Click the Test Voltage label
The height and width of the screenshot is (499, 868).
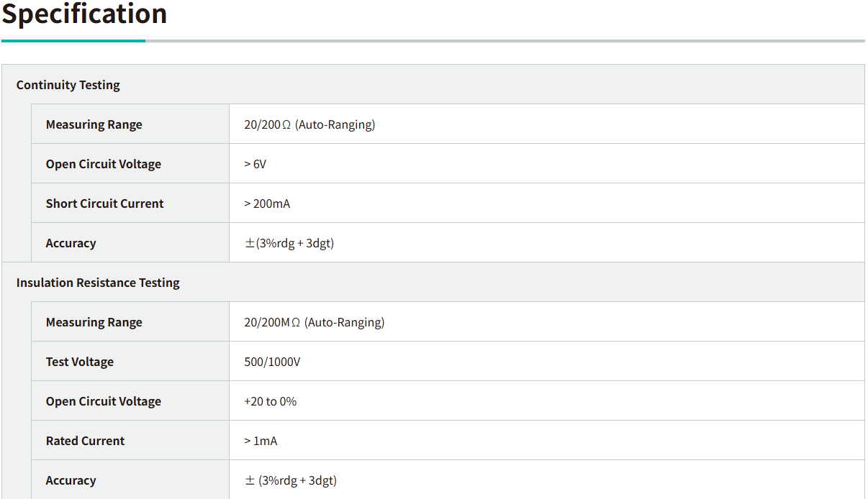80,362
